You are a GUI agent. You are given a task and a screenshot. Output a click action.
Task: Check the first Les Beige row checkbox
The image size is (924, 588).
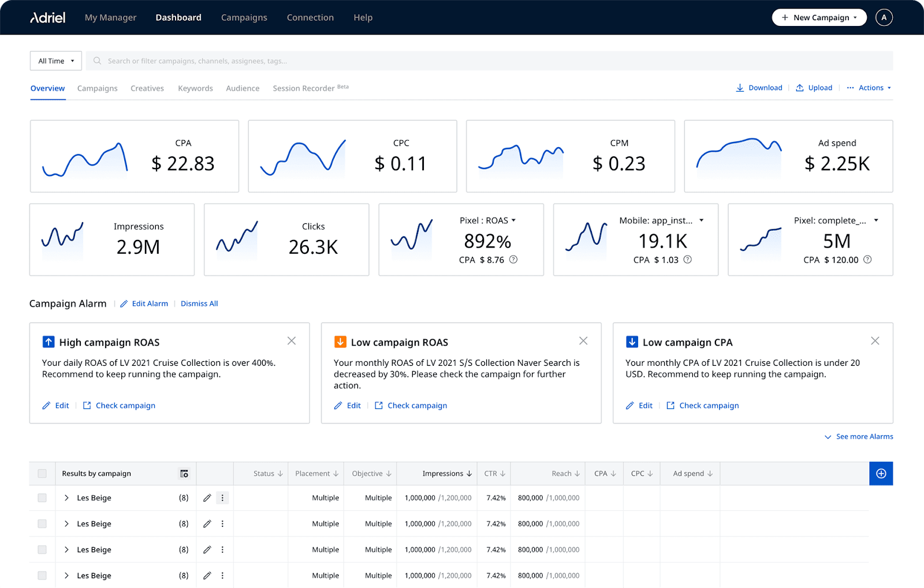(x=42, y=497)
